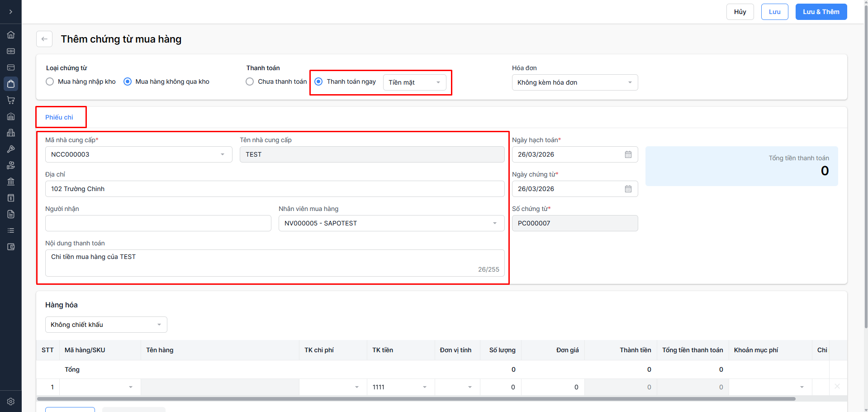Screen dimensions: 868x412
Task: Expand the sidebar with chevron arrow
Action: [x=11, y=12]
